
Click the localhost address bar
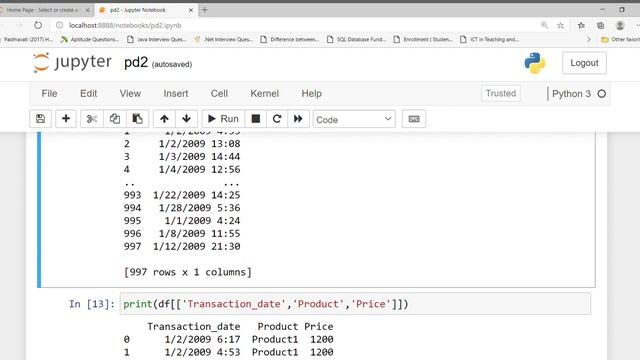(x=124, y=25)
